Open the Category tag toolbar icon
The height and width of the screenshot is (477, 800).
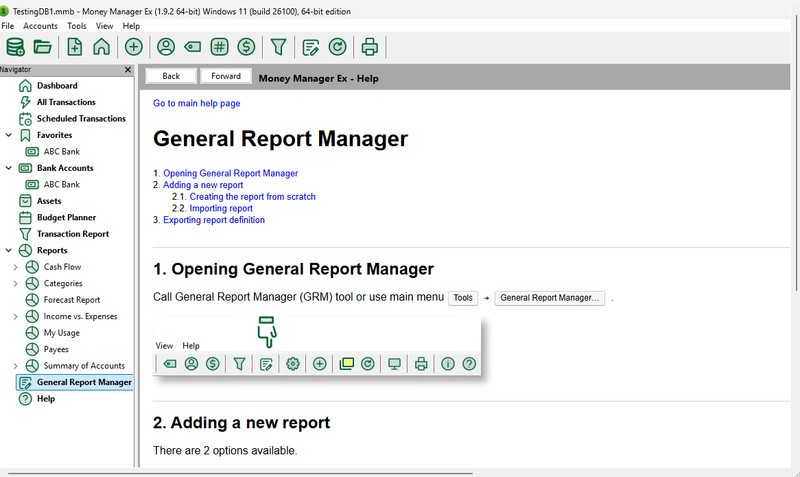[192, 47]
